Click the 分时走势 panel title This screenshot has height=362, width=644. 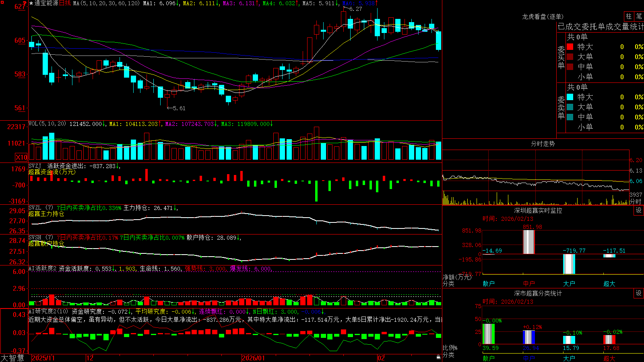coord(543,144)
